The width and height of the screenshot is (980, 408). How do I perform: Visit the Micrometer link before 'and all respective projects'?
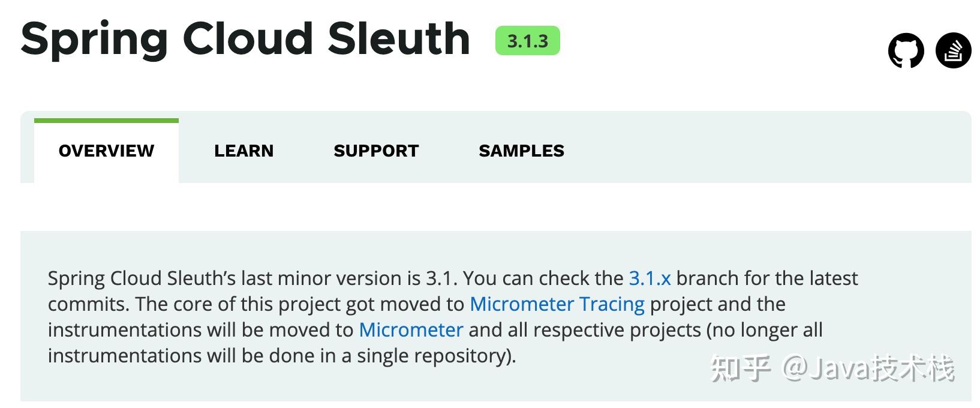click(411, 330)
